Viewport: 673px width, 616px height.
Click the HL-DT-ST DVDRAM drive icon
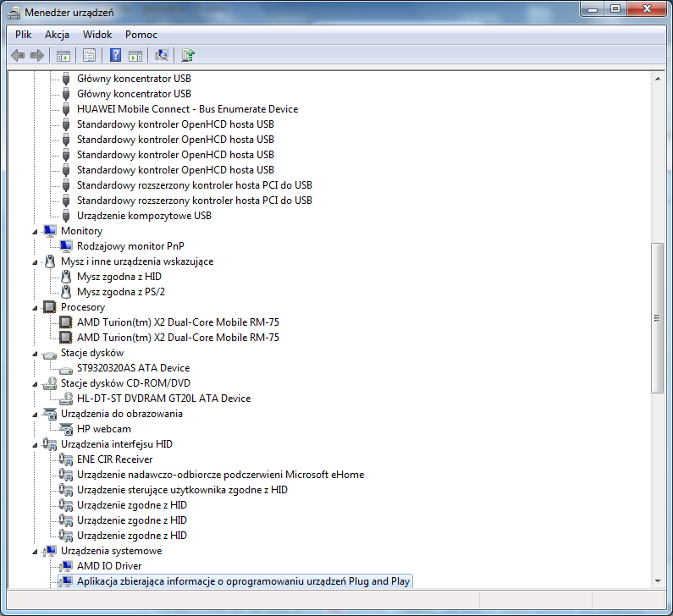[66, 399]
